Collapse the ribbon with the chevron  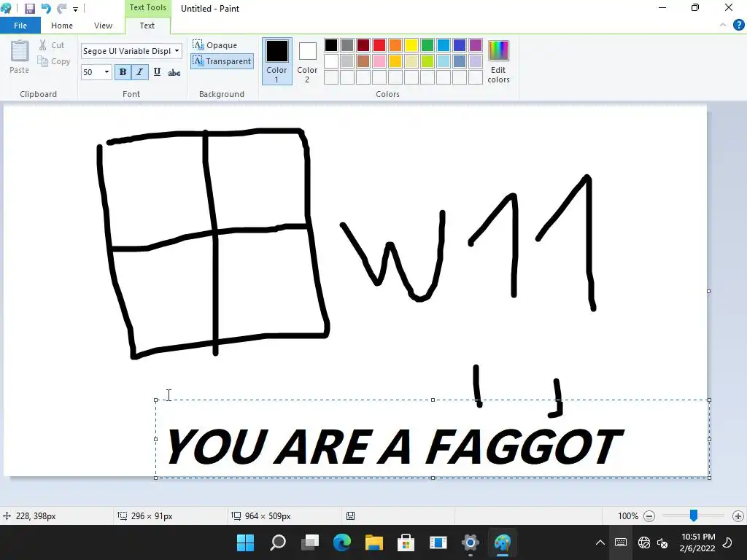[723, 26]
